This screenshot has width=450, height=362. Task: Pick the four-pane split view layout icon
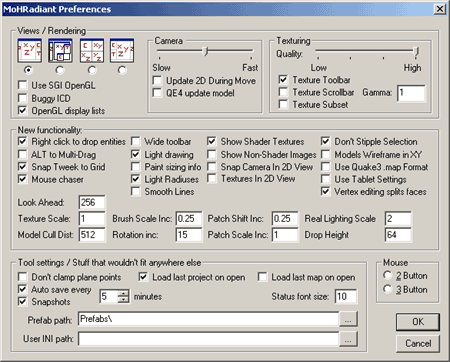tap(92, 51)
